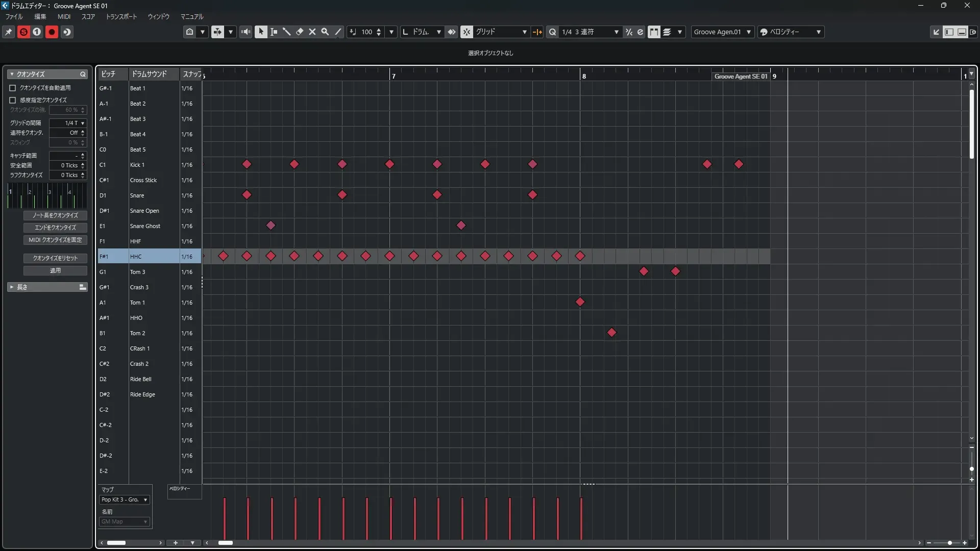Toggle Acoustic Feedback speaker icon

pos(246,32)
